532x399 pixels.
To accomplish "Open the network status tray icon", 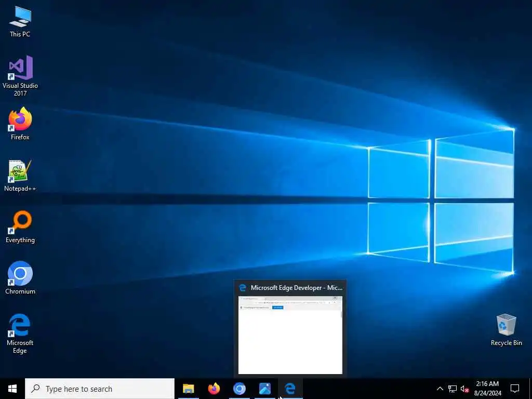I will [453, 389].
